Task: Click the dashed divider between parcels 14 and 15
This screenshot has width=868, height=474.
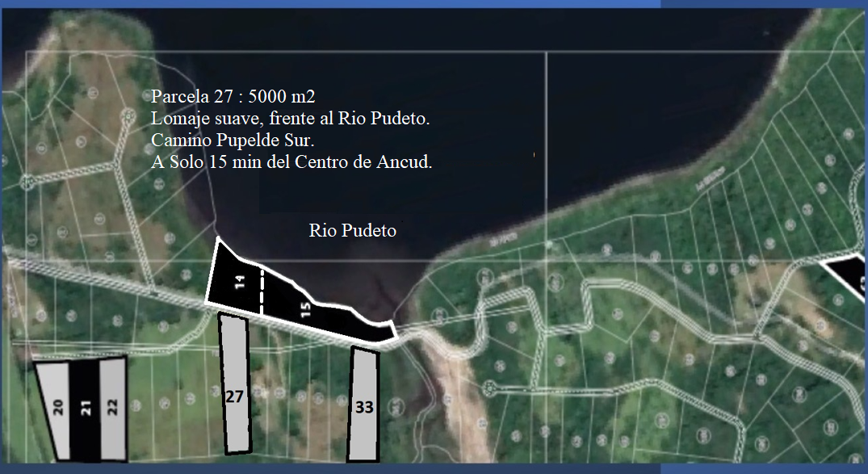Action: [x=262, y=291]
